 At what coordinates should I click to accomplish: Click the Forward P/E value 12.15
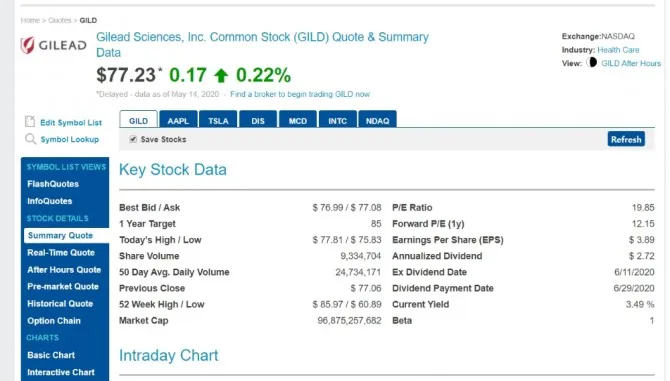(643, 224)
